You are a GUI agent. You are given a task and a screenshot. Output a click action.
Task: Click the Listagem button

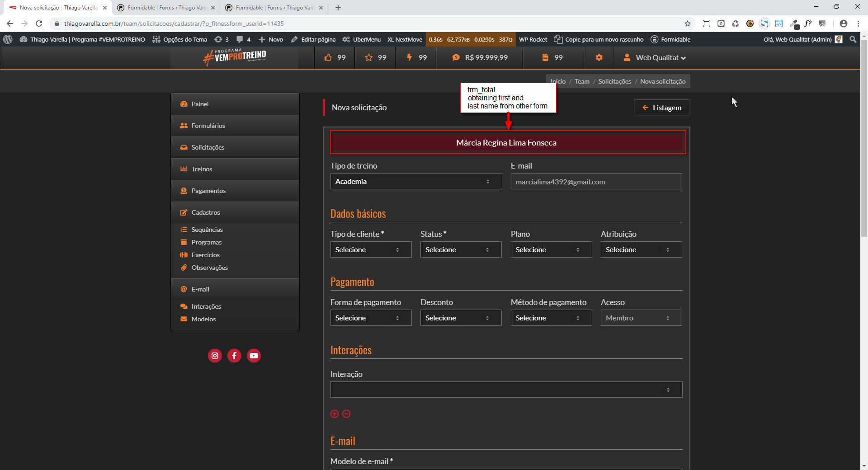662,108
